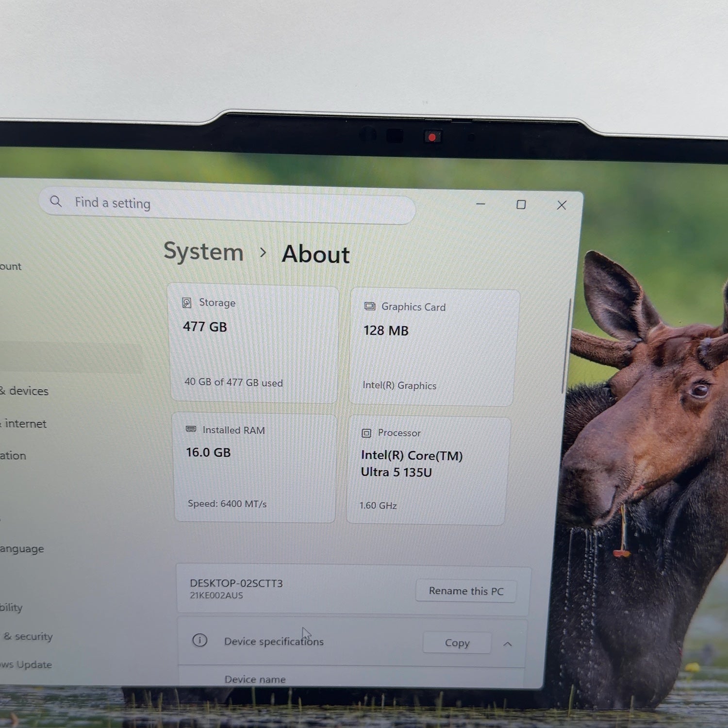Go back to System breadcrumb
Viewport: 728px width, 728px height.
203,252
